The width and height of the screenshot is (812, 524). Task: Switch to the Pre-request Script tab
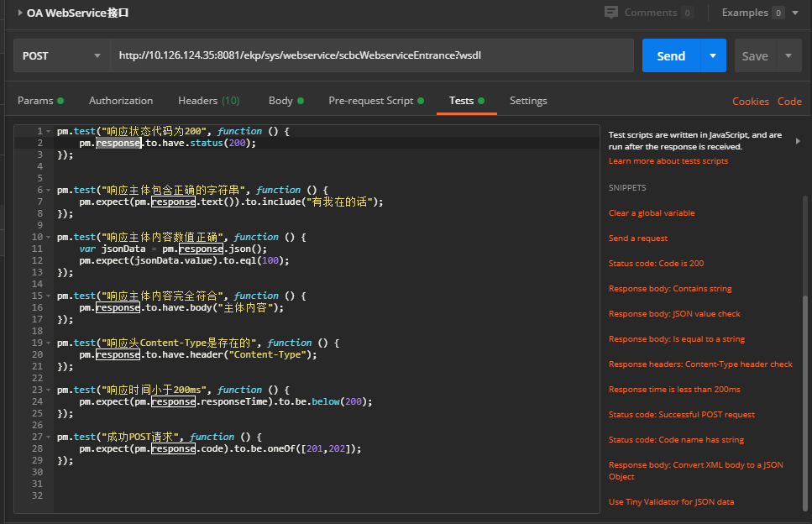(x=376, y=101)
